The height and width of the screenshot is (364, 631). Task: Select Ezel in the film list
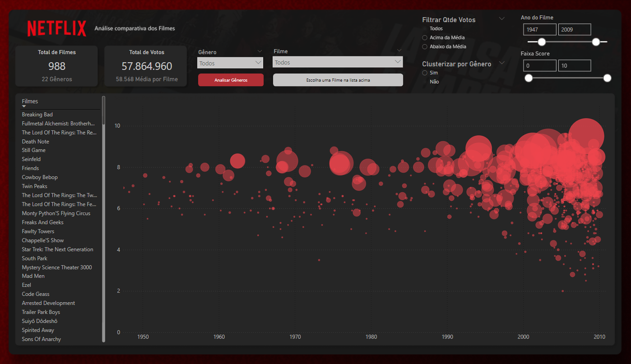click(26, 285)
